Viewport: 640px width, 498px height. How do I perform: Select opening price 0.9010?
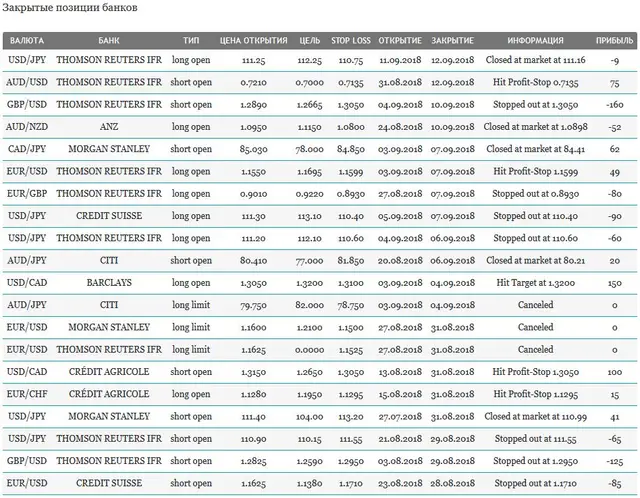click(253, 193)
